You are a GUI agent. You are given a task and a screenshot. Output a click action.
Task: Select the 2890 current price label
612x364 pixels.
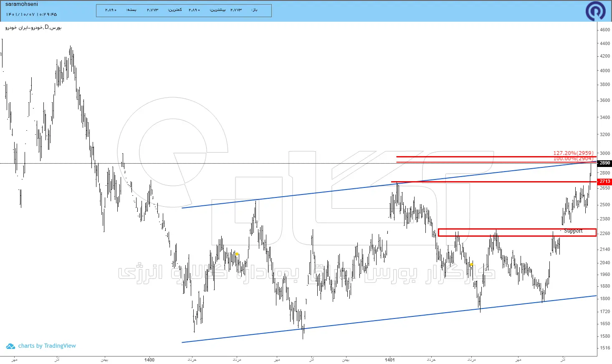click(604, 163)
